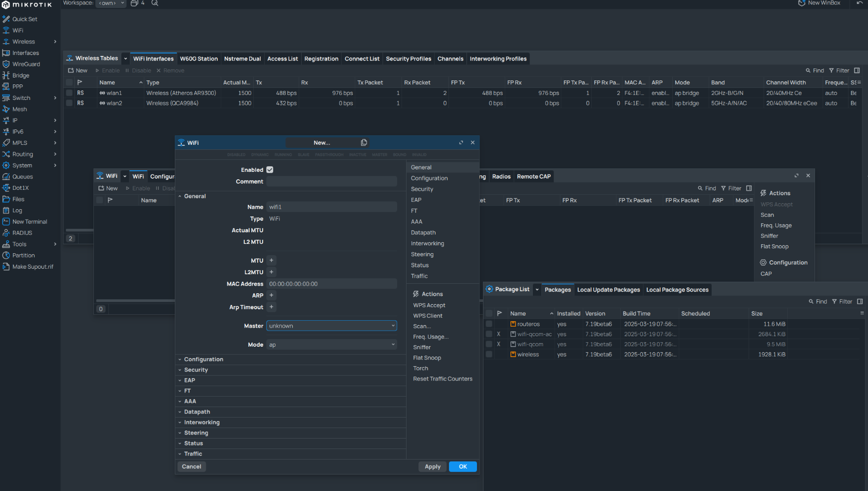Select the wlan2 row checkbox
This screenshot has width=868, height=491.
click(x=69, y=103)
